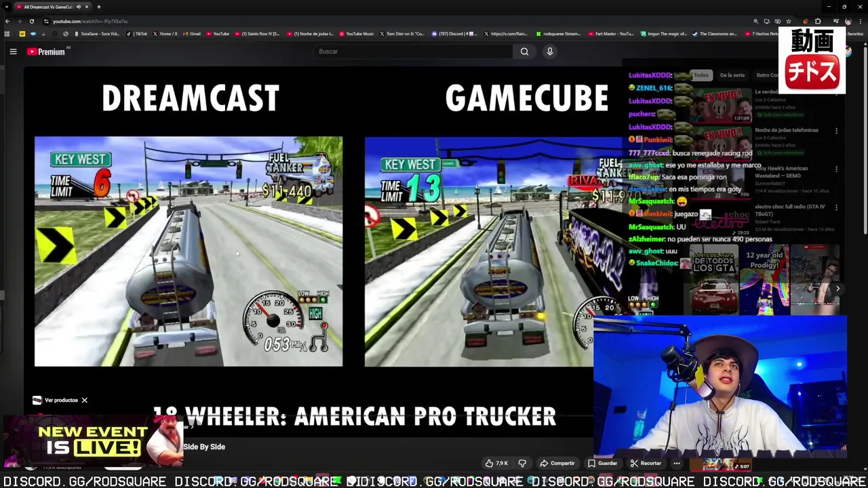
Task: Click the Compartir share button
Action: pos(557,463)
